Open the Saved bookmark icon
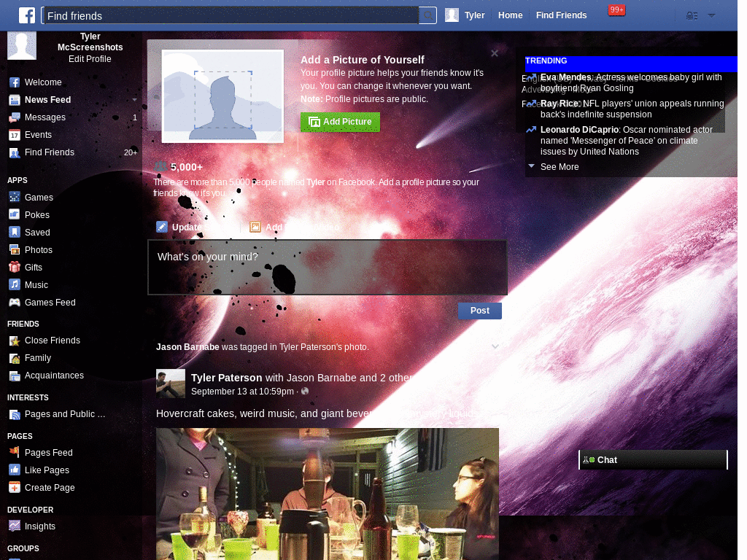 (x=15, y=232)
